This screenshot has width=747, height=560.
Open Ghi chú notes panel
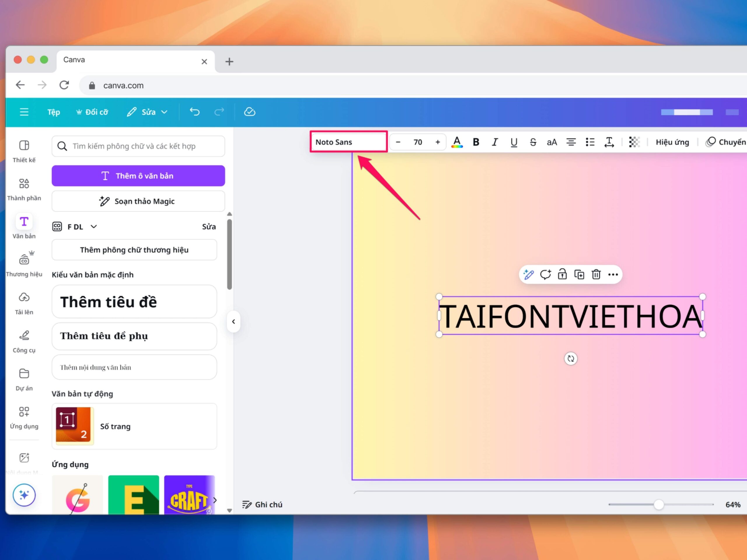[x=262, y=504]
